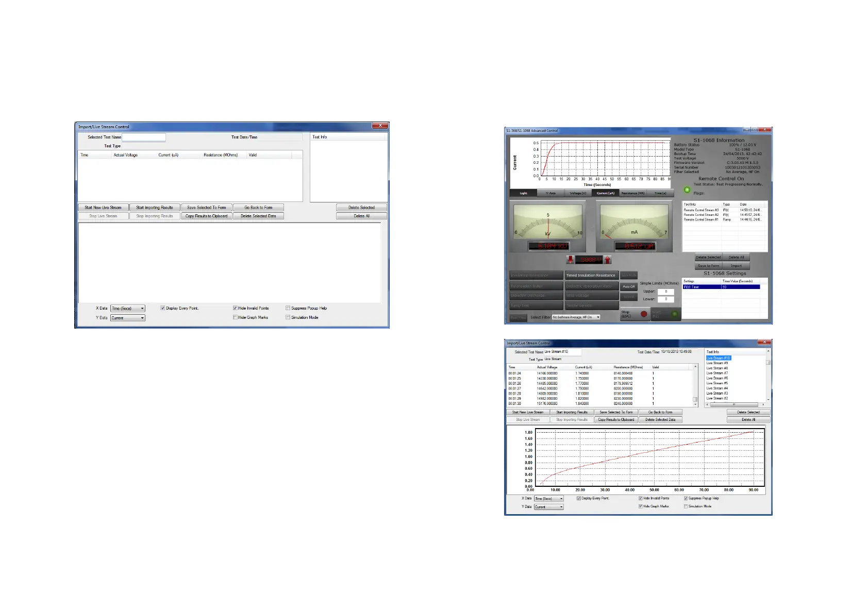Viewport: 868px width, 613px height.
Task: Select the Y-Axis tab under the chart
Action: pyautogui.click(x=551, y=193)
